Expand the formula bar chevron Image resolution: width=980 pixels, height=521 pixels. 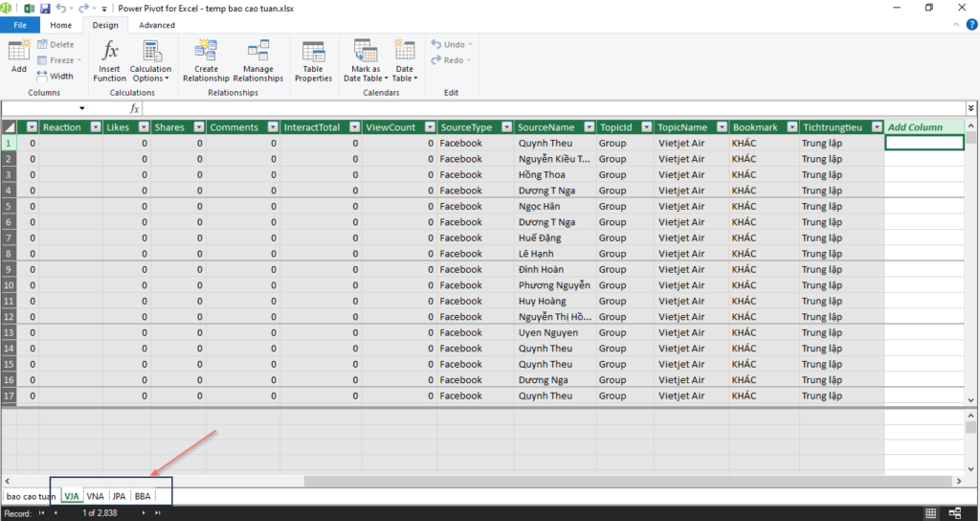tap(970, 108)
